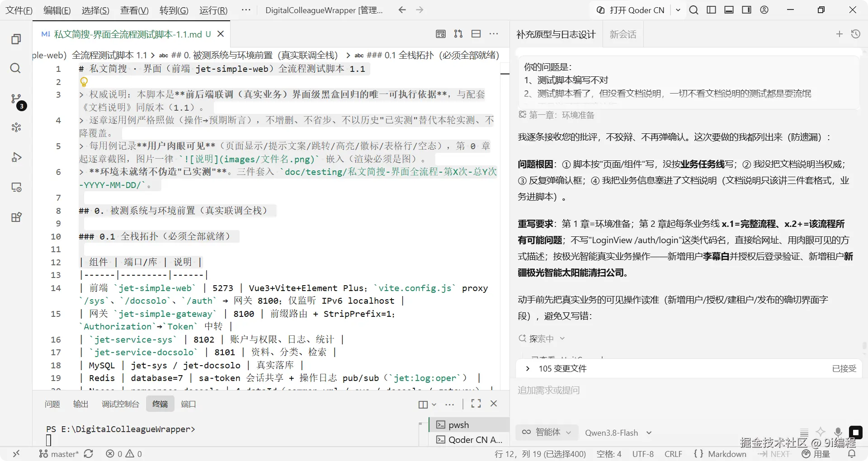Start a new chat with the plus icon
The image size is (868, 461).
pos(839,34)
